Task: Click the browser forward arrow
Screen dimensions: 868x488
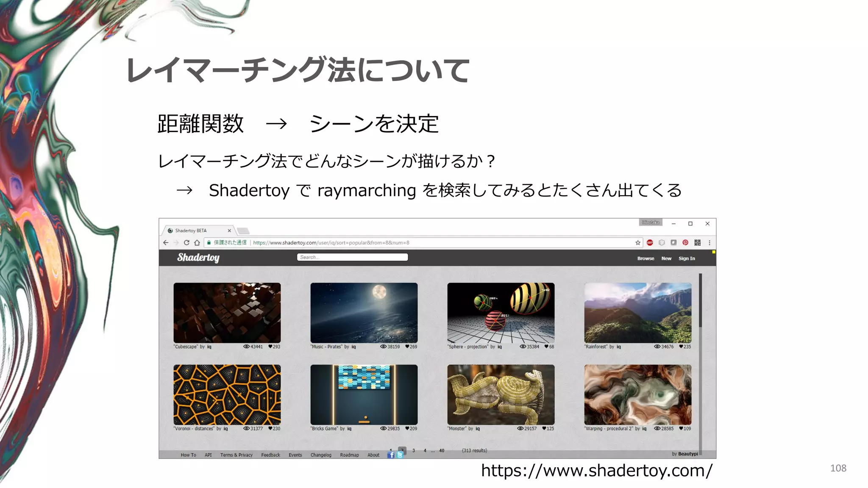Action: 176,243
